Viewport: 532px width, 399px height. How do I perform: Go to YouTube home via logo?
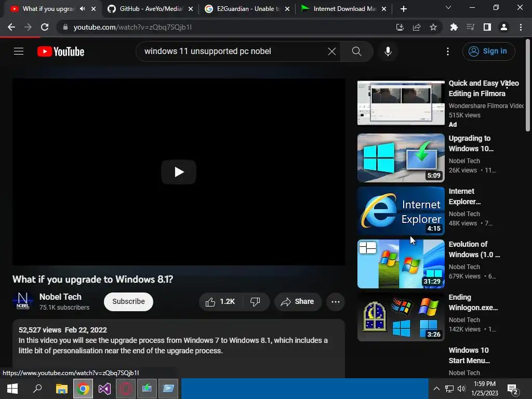pos(61,51)
